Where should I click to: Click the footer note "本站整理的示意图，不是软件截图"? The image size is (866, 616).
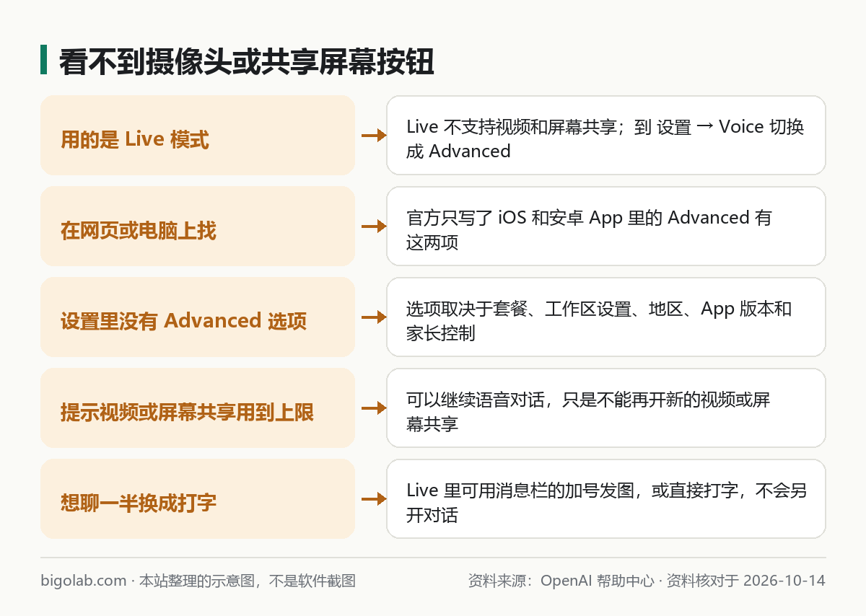click(248, 581)
